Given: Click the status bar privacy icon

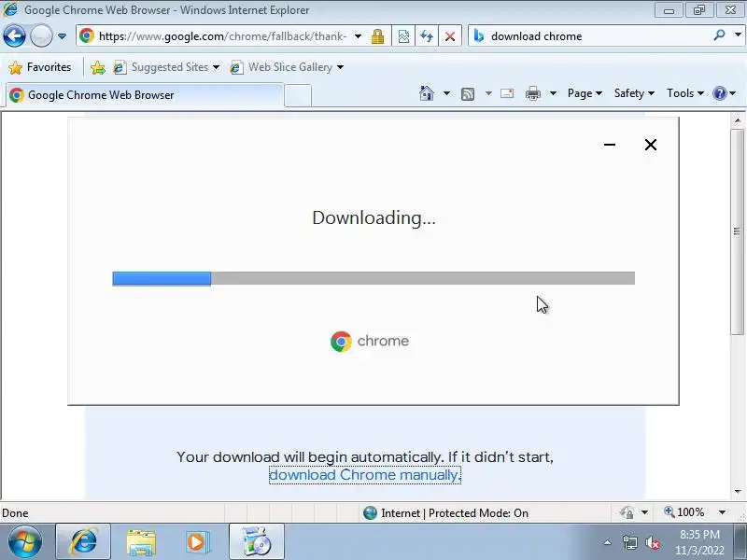Looking at the screenshot, I should pos(627,512).
